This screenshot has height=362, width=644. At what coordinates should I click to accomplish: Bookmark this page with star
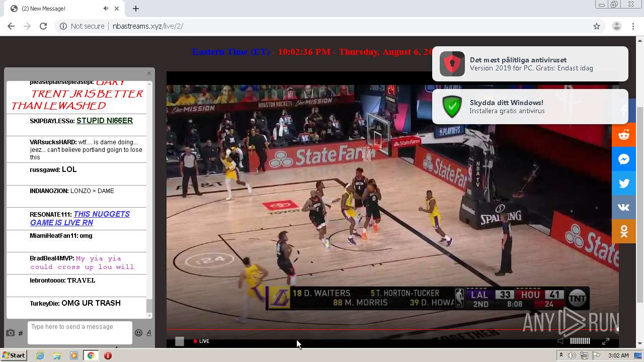tap(597, 26)
